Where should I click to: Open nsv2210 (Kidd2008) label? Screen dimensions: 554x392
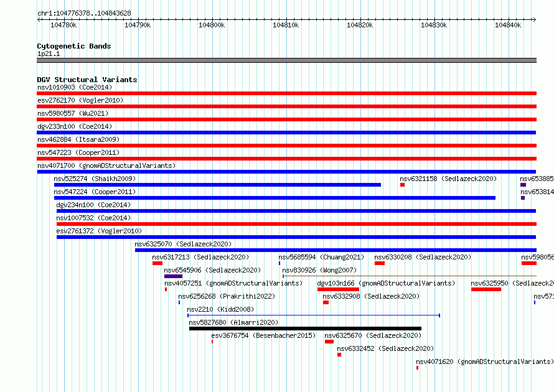(x=220, y=309)
